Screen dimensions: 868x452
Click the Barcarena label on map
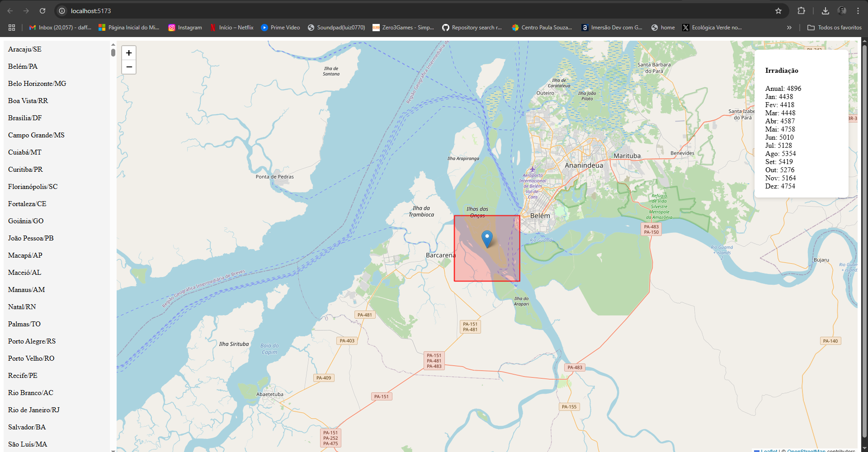[441, 255]
